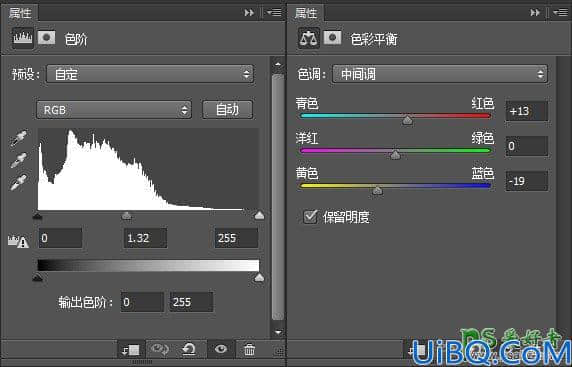Switch to the right 属性 tab
This screenshot has height=367, width=572.
pyautogui.click(x=306, y=13)
